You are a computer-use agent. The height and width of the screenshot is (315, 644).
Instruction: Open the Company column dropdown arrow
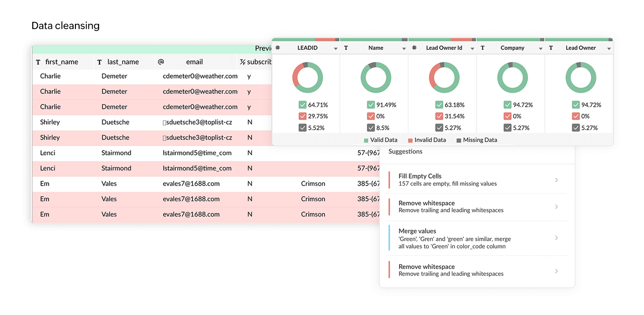[x=541, y=49]
